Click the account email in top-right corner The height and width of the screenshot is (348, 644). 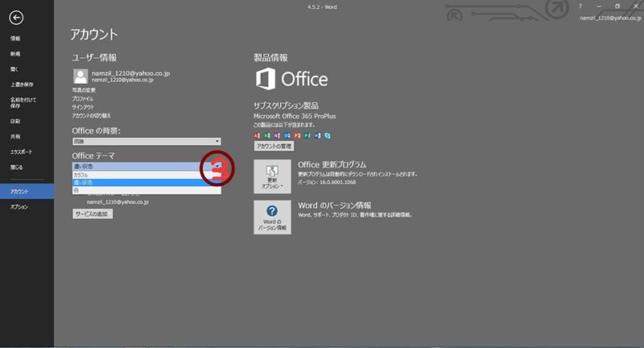point(610,18)
